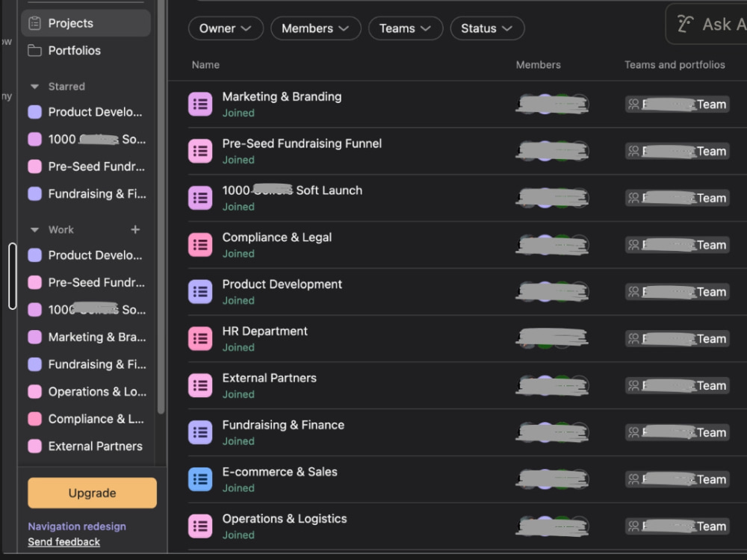Click Joined status under Product Development
747x560 pixels.
pyautogui.click(x=238, y=300)
